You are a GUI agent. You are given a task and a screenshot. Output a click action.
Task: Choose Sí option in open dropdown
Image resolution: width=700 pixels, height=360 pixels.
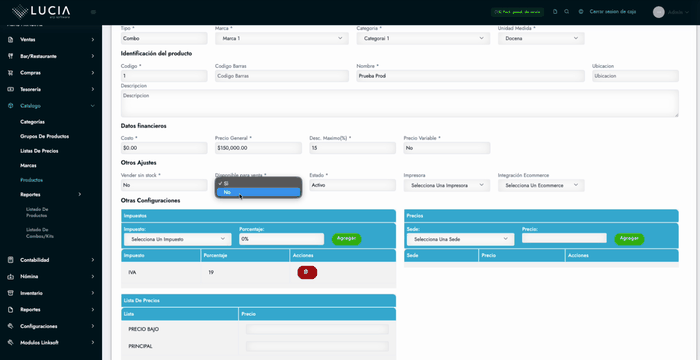(258, 183)
